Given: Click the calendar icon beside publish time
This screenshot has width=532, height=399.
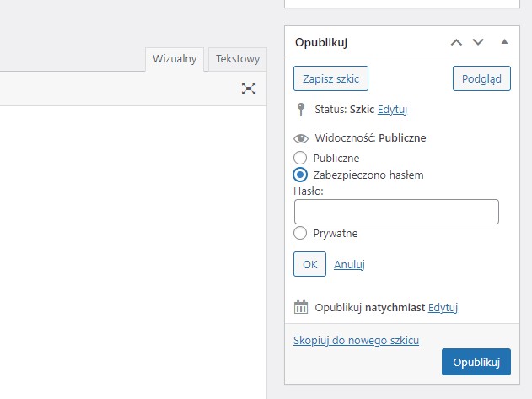Looking at the screenshot, I should (301, 308).
